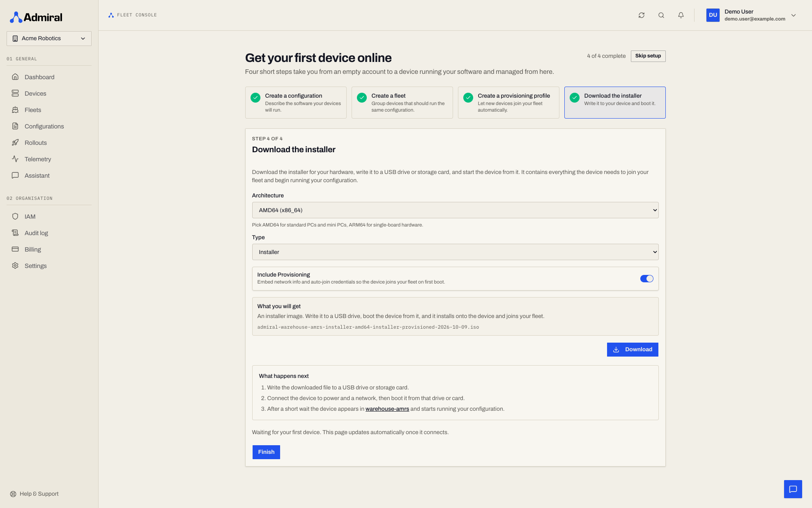Click the Billing card icon
This screenshot has width=812, height=508.
tap(15, 249)
